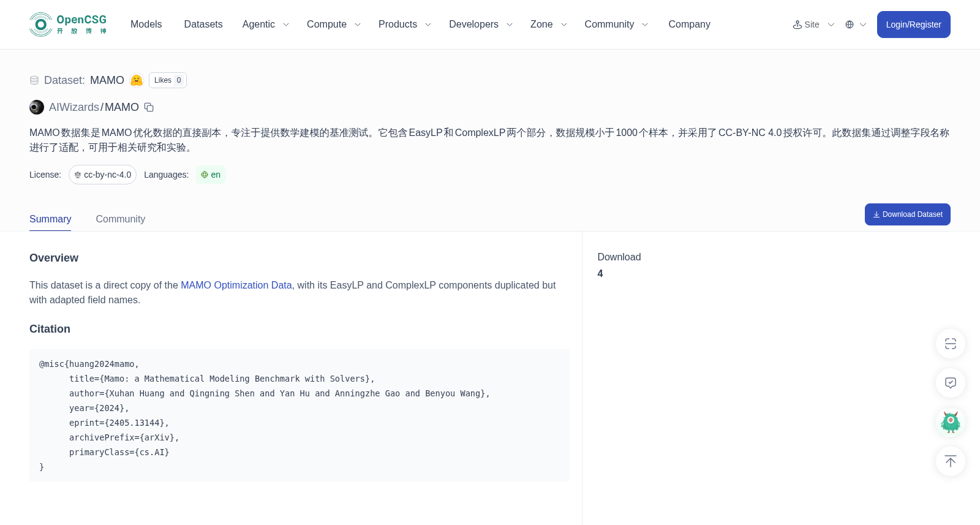The height and width of the screenshot is (525, 980).
Task: Click the 'License:' label
Action: click(x=45, y=175)
